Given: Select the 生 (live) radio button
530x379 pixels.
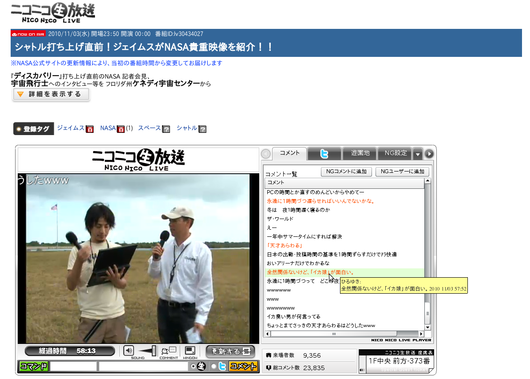Looking at the screenshot, I should [x=193, y=366].
